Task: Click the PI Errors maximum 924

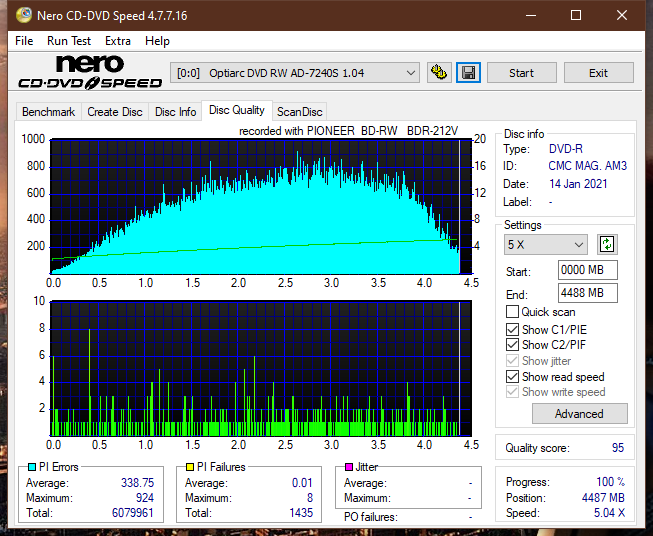Action: click(x=145, y=498)
